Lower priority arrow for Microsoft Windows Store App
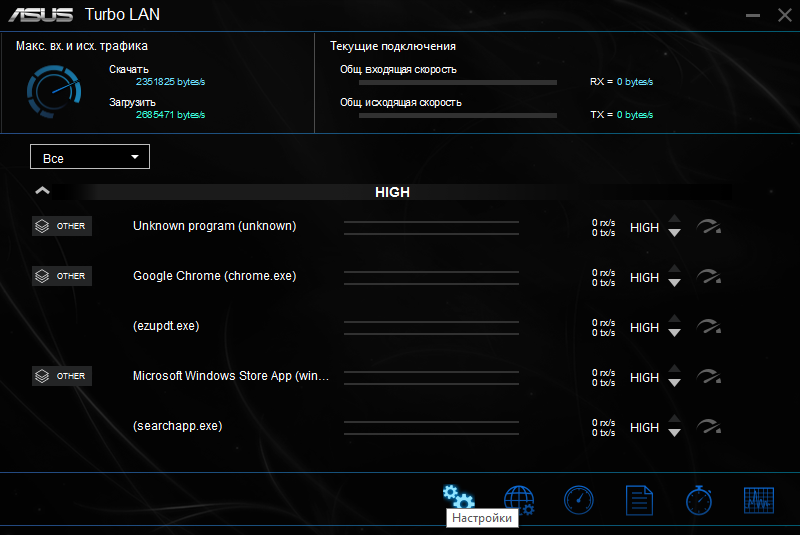The image size is (800, 535). point(674,383)
